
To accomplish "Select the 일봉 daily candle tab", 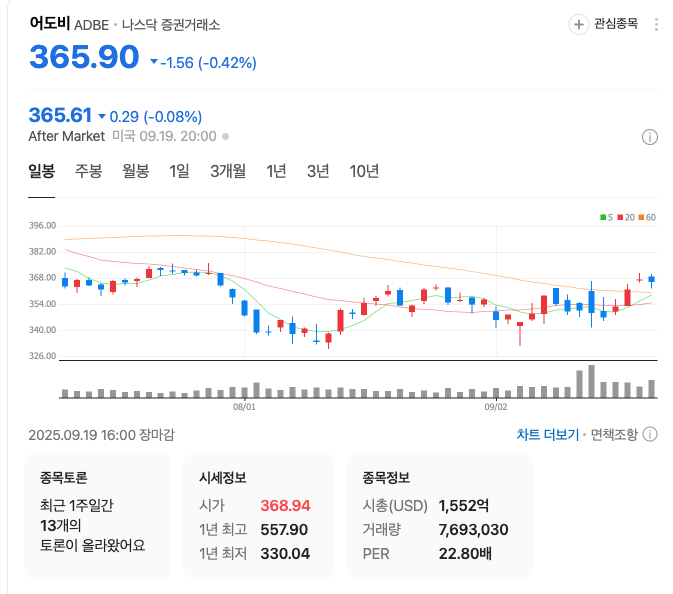I will point(42,171).
